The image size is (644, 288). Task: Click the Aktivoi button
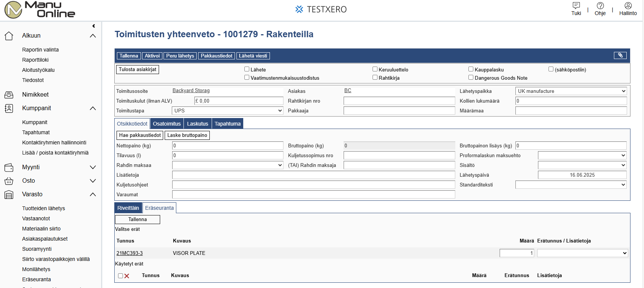coord(152,56)
